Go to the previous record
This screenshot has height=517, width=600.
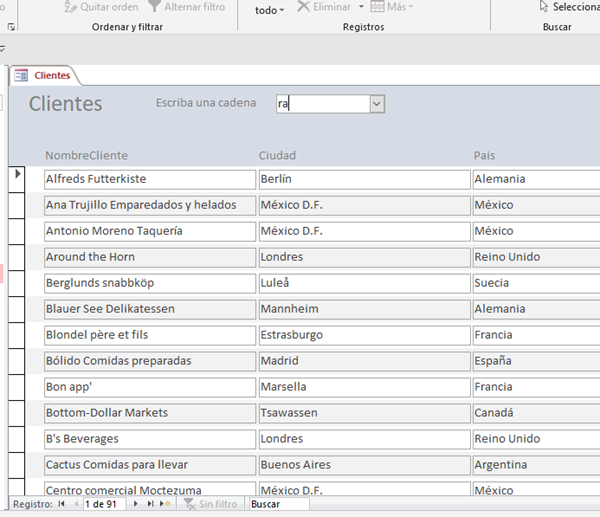[75, 505]
